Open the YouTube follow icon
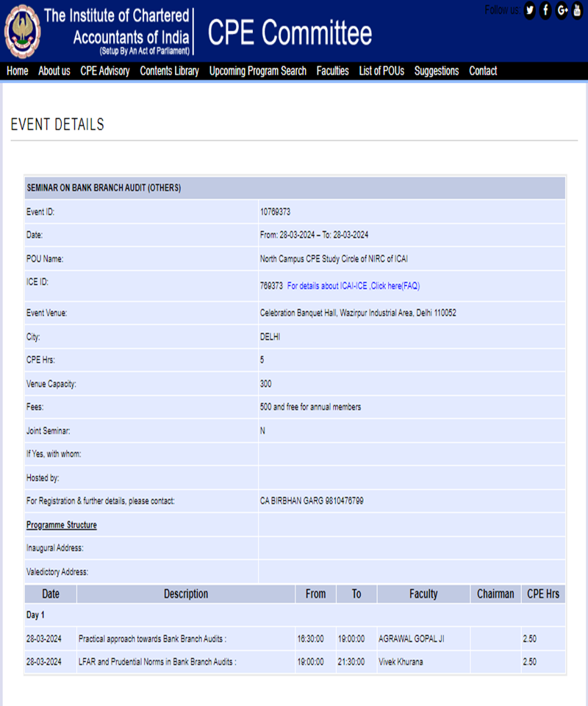The image size is (588, 706). [577, 10]
